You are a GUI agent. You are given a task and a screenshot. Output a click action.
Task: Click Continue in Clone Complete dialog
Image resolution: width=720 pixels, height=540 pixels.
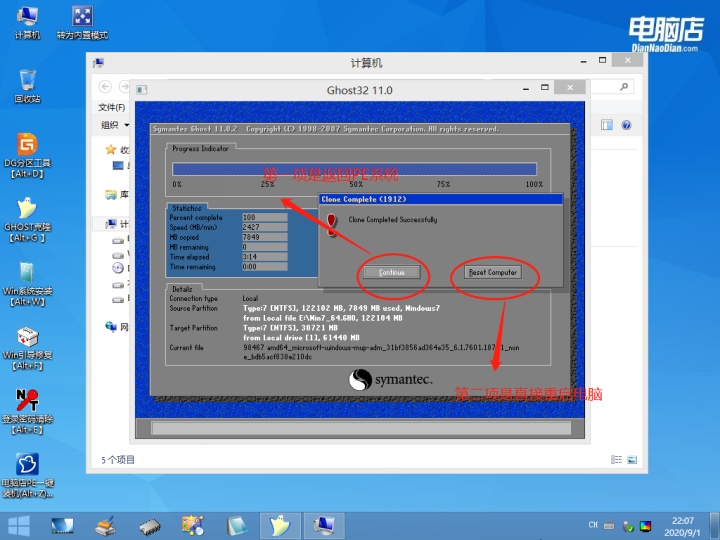click(392, 272)
